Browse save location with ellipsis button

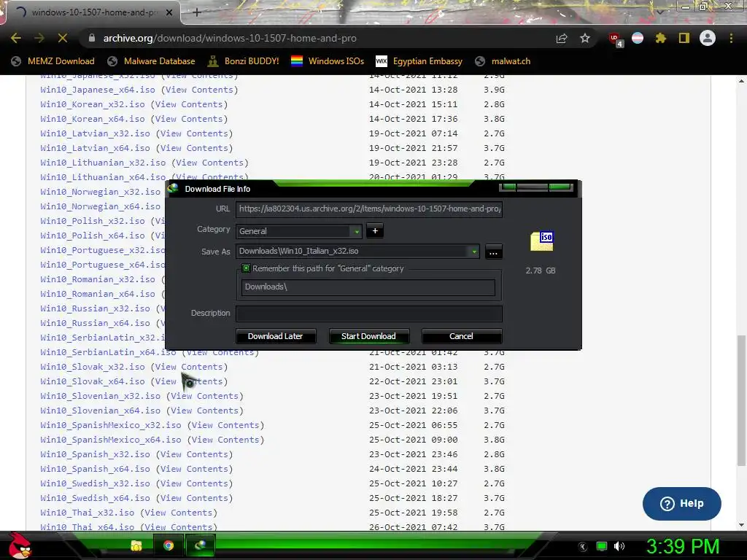(494, 252)
